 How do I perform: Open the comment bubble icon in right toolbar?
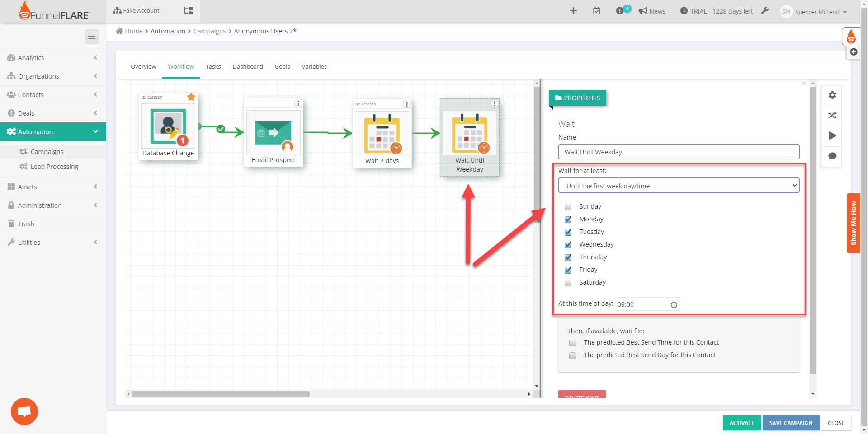(x=832, y=156)
